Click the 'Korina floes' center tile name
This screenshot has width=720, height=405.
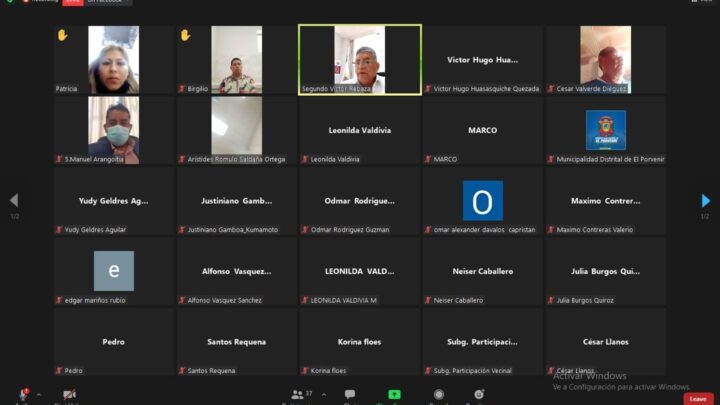tap(360, 342)
